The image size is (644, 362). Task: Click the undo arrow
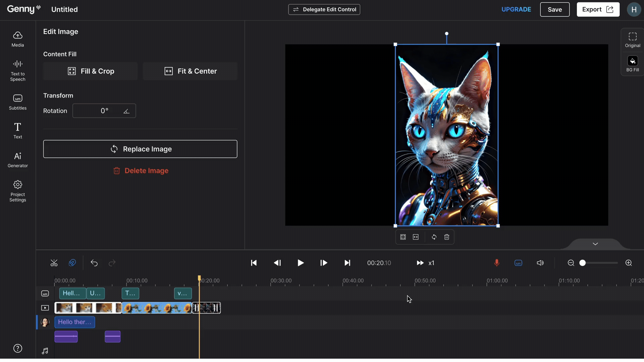tap(94, 263)
